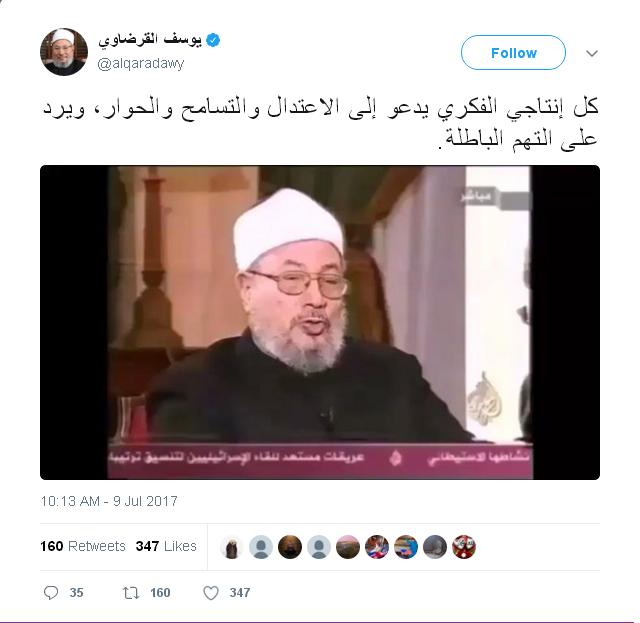
Task: Open the @alqaradawy handle link
Action: click(x=141, y=63)
